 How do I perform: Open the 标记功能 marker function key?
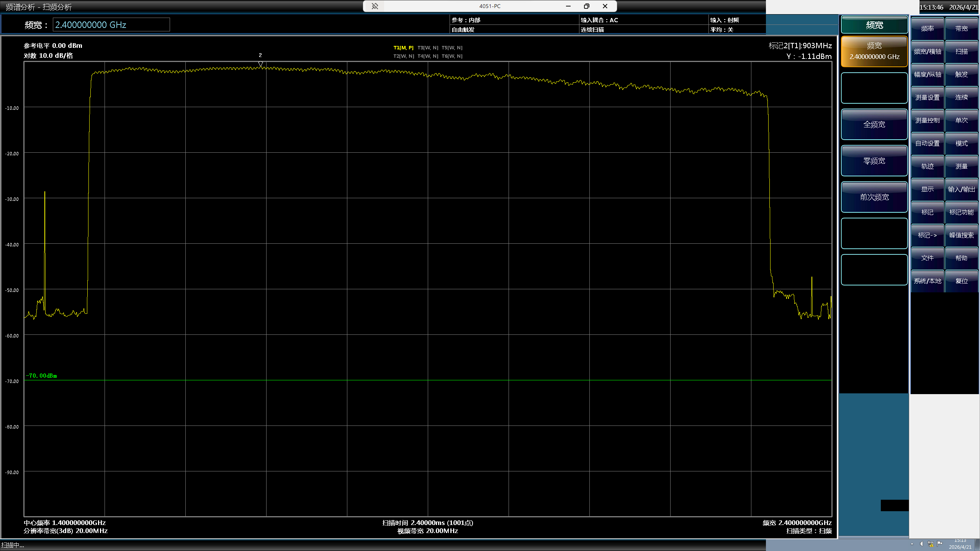coord(961,212)
